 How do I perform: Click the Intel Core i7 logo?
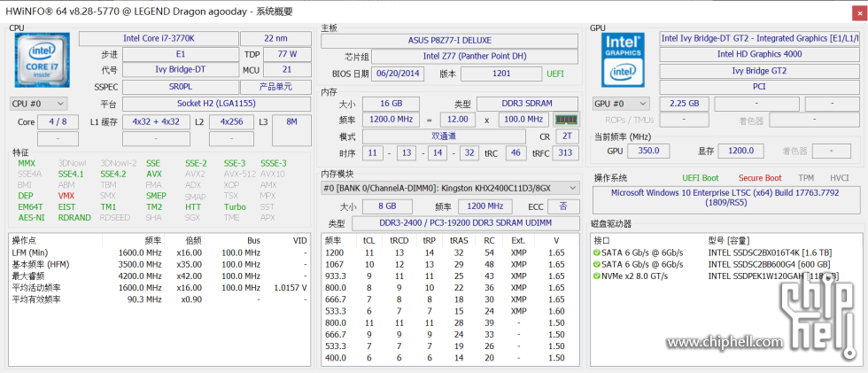pyautogui.click(x=39, y=61)
